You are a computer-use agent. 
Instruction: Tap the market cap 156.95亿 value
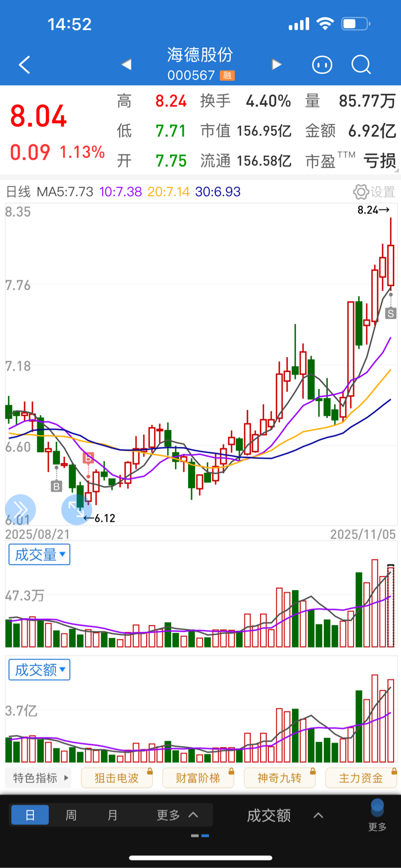(x=264, y=131)
